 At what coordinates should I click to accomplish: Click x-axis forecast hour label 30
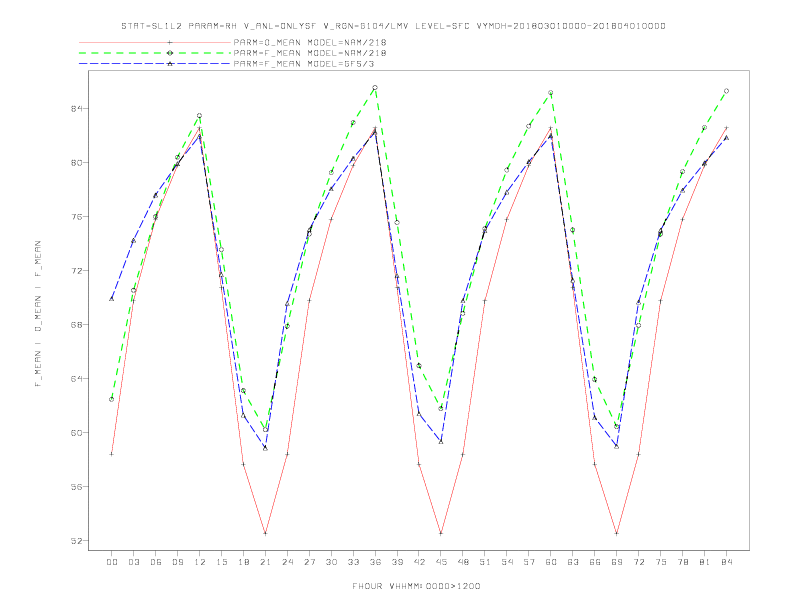(x=331, y=562)
